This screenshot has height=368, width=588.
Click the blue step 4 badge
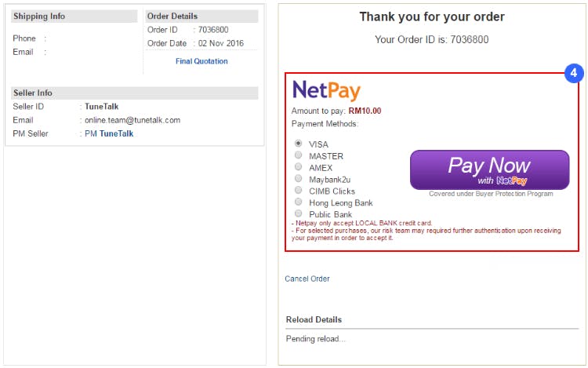(x=574, y=73)
